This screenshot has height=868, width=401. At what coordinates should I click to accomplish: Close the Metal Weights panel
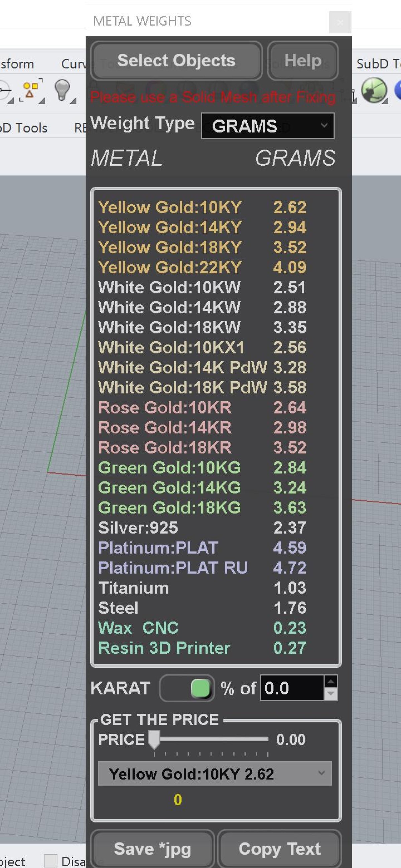[340, 22]
